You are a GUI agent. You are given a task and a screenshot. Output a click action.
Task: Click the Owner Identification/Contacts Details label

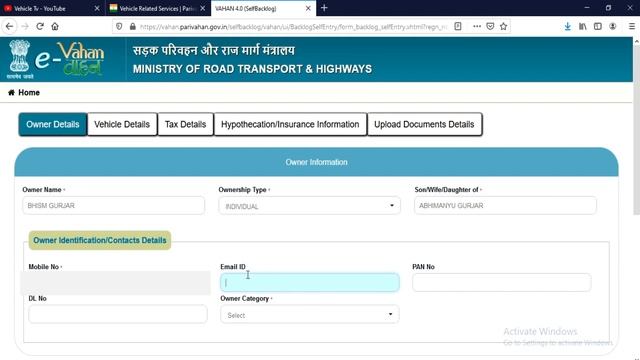[x=100, y=240]
